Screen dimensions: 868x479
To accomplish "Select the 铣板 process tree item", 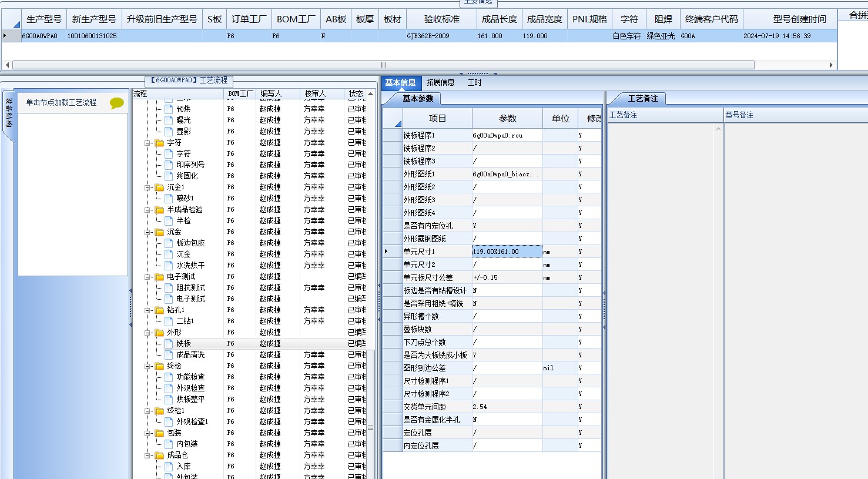I will point(184,344).
